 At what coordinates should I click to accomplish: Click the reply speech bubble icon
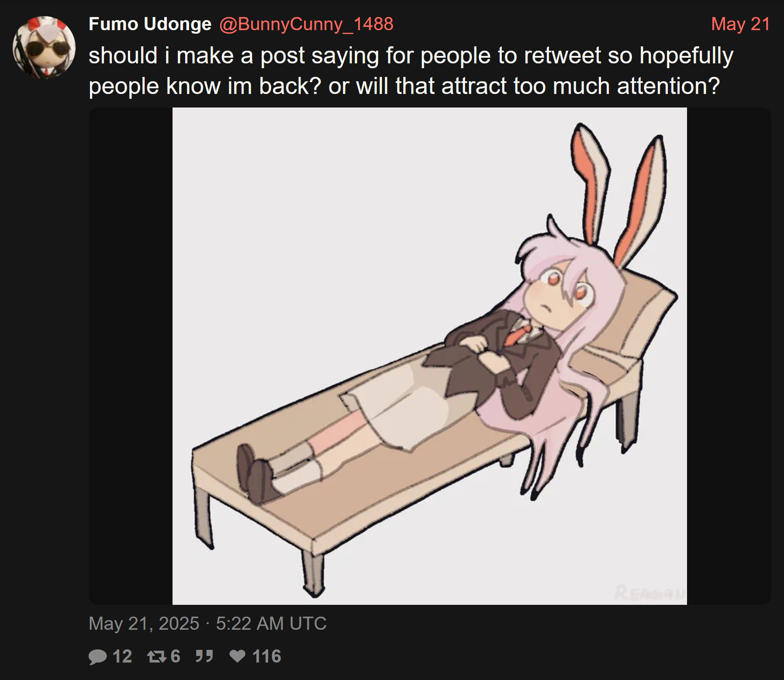[98, 656]
